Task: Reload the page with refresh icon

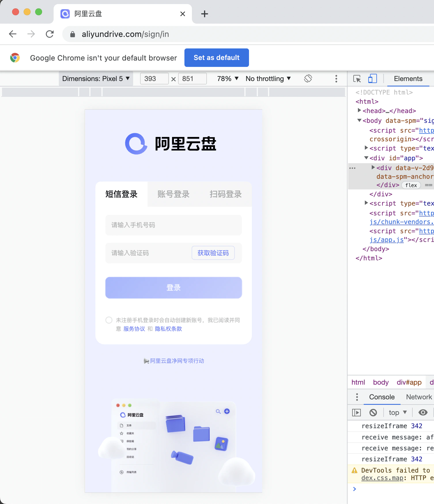Action: point(50,34)
